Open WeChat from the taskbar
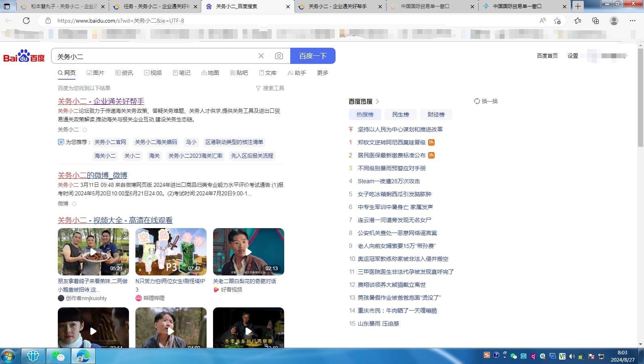The height and width of the screenshot is (364, 644). tap(58, 356)
